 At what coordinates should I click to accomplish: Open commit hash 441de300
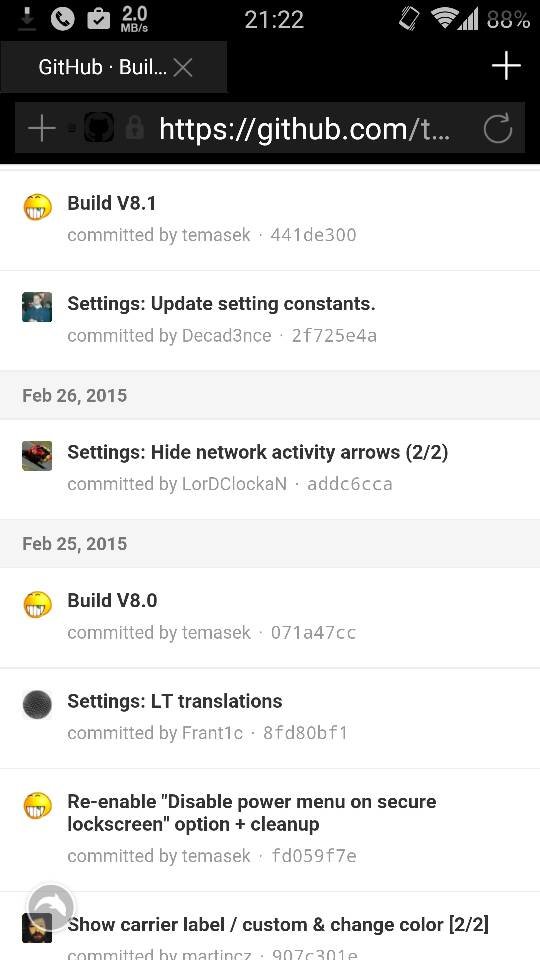(x=313, y=235)
